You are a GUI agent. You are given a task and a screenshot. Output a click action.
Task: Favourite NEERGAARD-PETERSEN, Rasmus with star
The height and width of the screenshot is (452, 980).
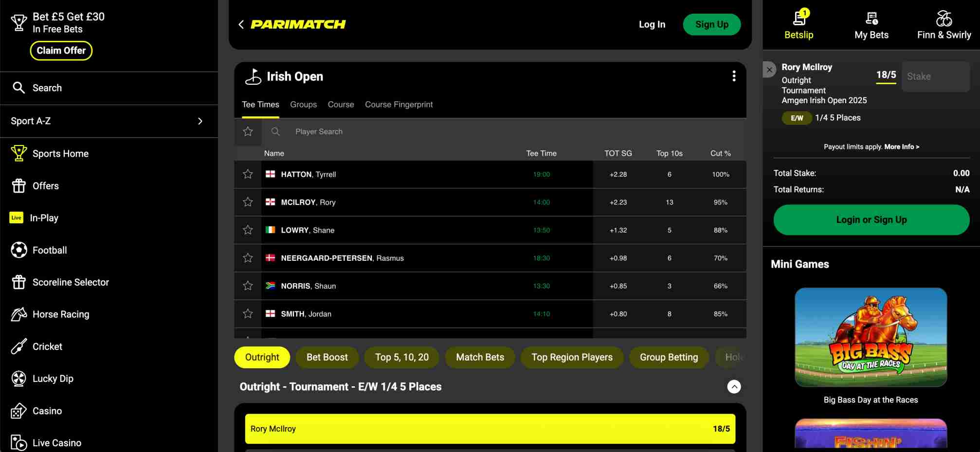[248, 258]
